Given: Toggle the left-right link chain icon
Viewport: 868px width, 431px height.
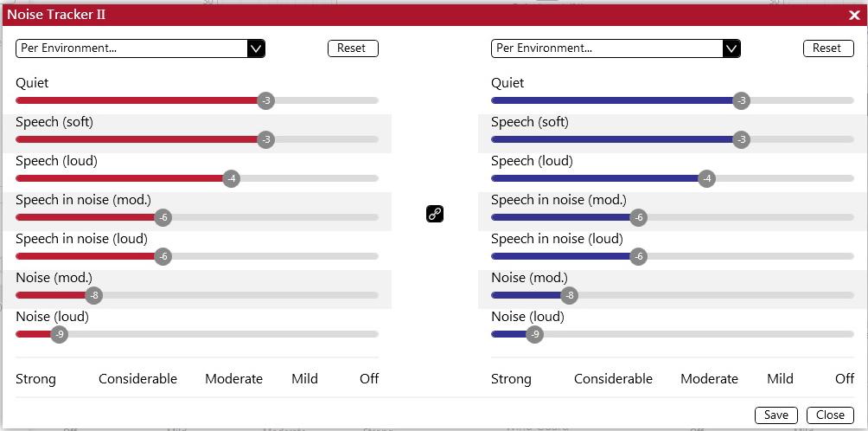Looking at the screenshot, I should [x=435, y=214].
